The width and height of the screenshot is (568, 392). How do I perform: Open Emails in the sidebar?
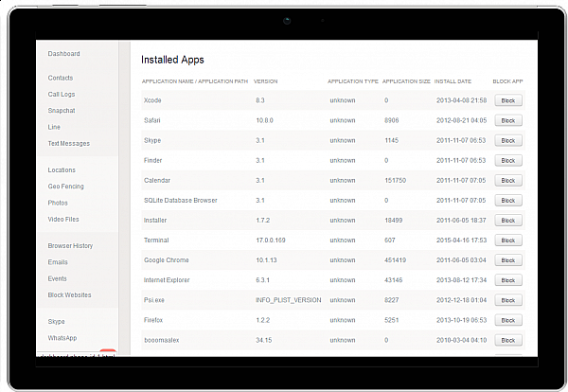tap(58, 262)
